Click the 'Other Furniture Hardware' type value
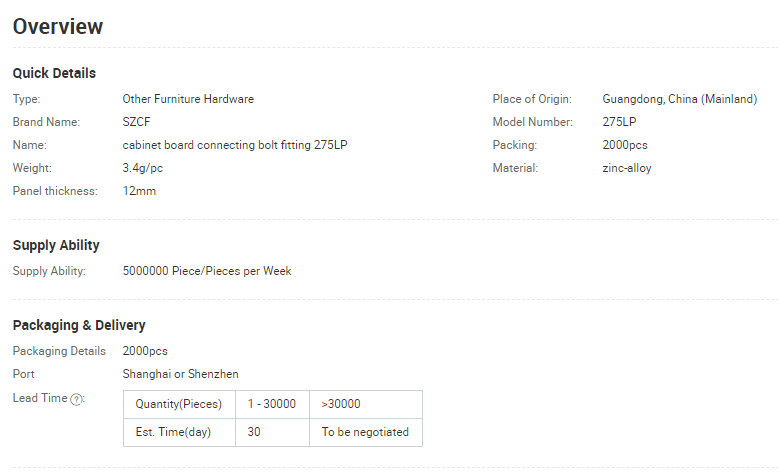The image size is (778, 475). (x=188, y=99)
